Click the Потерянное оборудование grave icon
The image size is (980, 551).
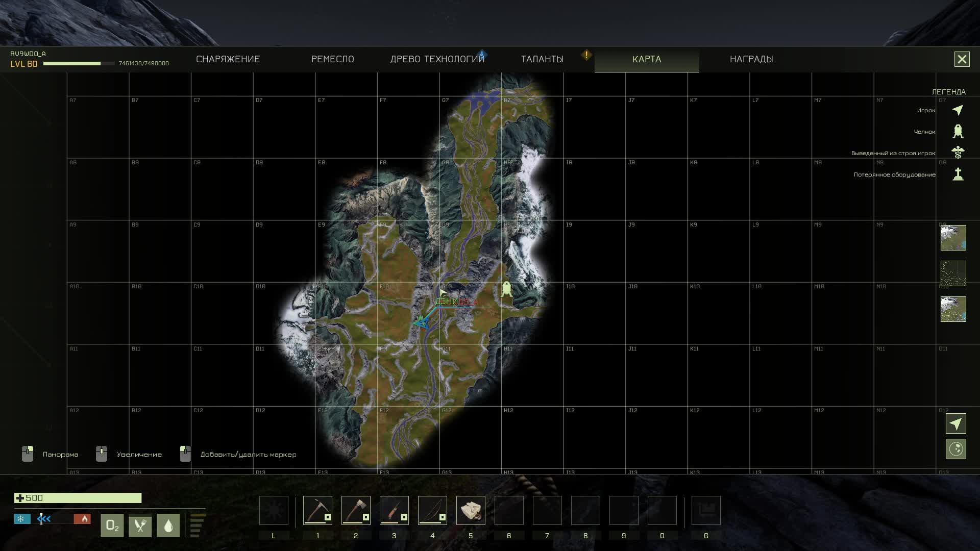click(x=958, y=174)
